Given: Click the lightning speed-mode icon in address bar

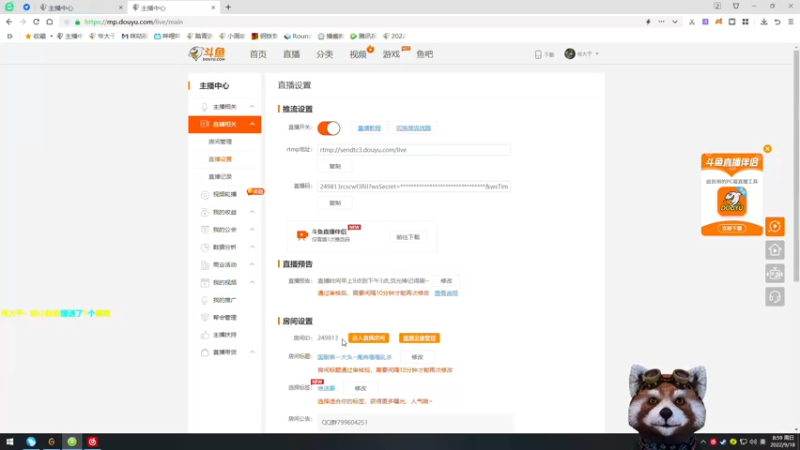Looking at the screenshot, I should pyautogui.click(x=648, y=22).
